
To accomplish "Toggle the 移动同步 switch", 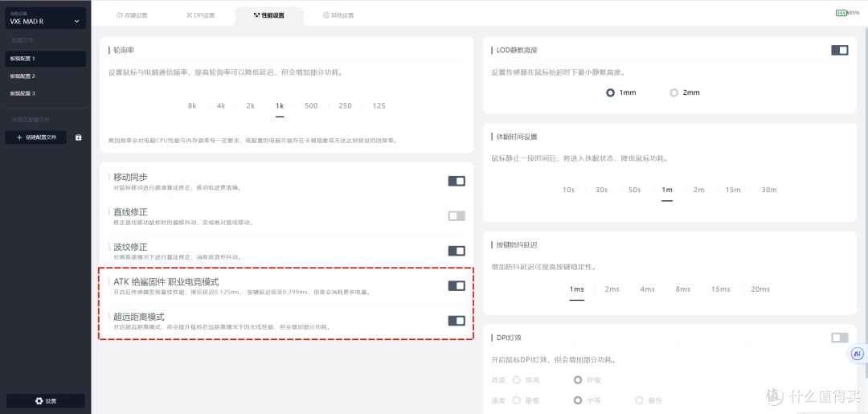I will tap(457, 181).
